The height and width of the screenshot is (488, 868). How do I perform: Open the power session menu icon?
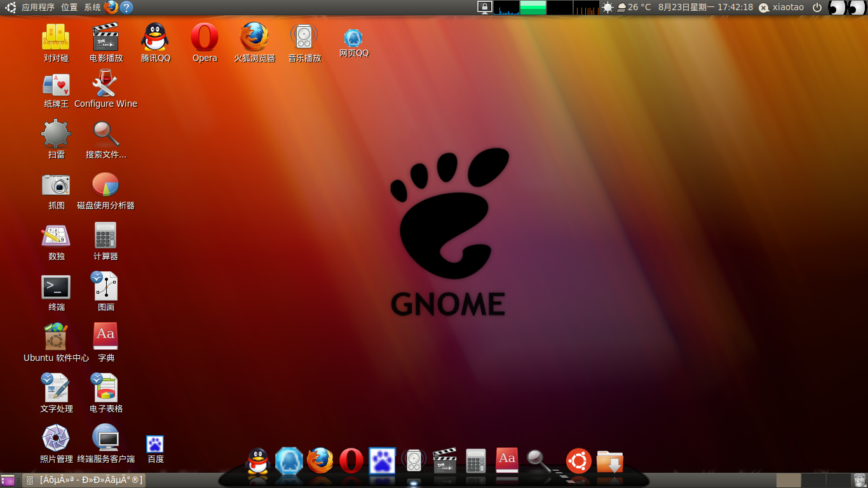817,8
